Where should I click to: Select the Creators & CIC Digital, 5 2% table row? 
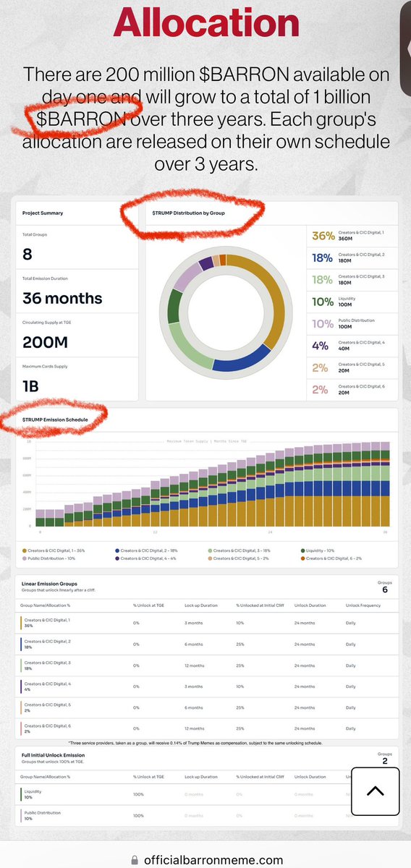[205, 707]
